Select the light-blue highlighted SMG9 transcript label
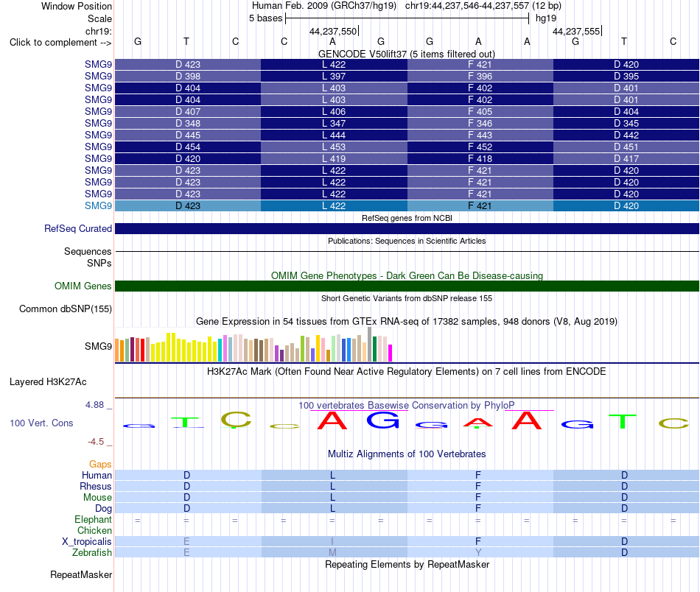This screenshot has width=700, height=592. pos(98,205)
